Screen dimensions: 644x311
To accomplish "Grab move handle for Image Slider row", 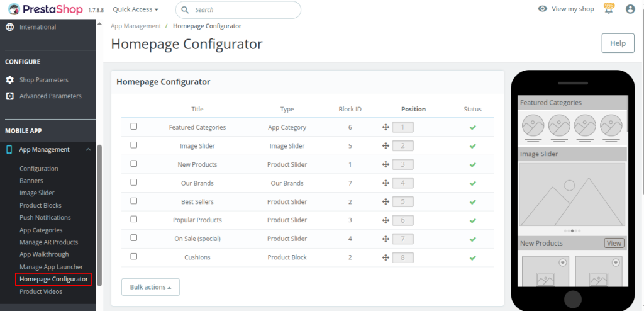I will pyautogui.click(x=386, y=145).
